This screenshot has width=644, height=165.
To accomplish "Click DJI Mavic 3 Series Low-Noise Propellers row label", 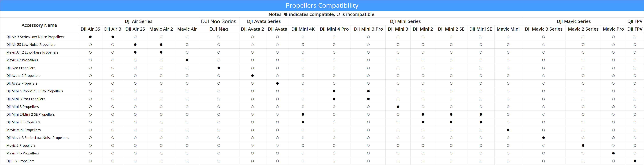I will pyautogui.click(x=38, y=138).
